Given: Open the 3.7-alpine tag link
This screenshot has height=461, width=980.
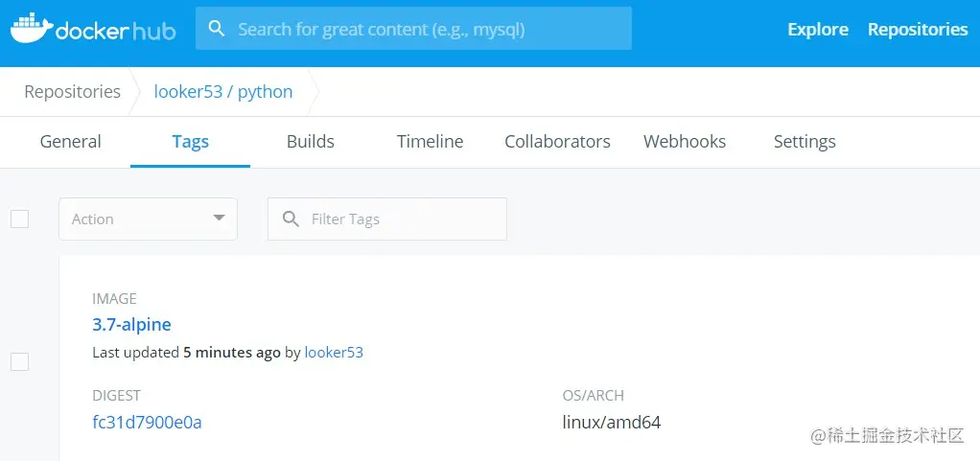Looking at the screenshot, I should point(132,325).
